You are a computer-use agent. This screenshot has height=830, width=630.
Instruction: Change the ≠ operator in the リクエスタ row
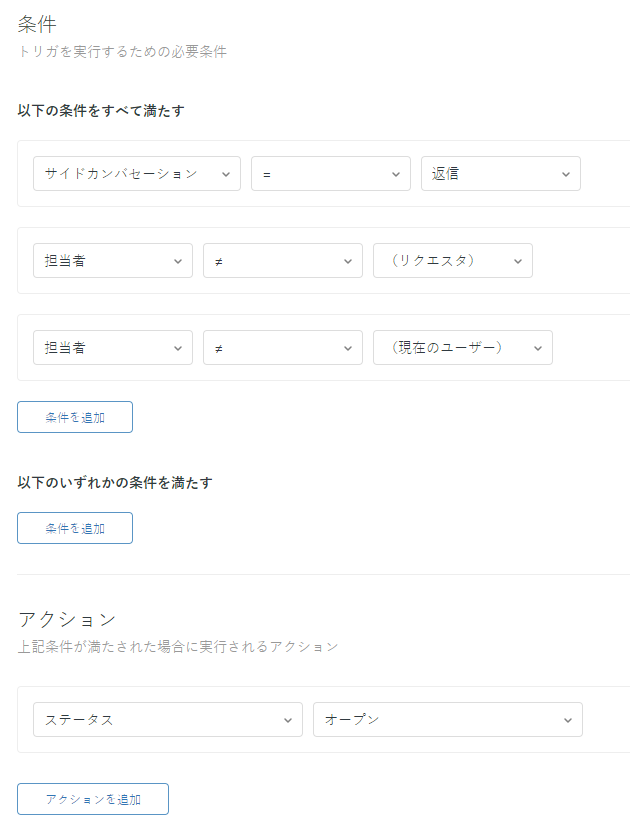point(282,260)
